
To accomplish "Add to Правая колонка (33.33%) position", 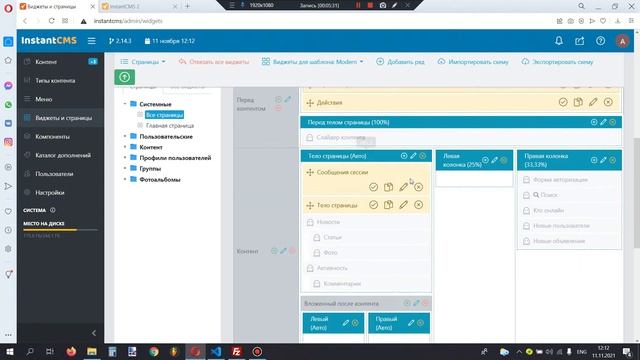I will point(594,160).
